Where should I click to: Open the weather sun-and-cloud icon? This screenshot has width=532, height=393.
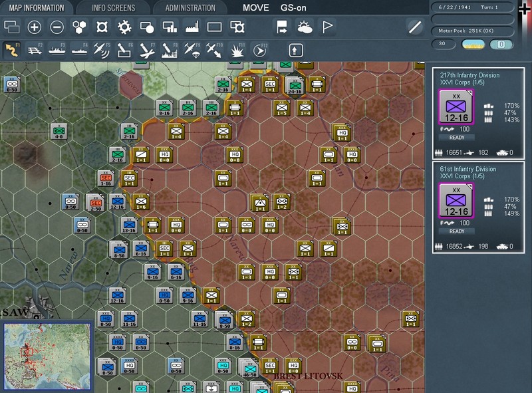[305, 27]
